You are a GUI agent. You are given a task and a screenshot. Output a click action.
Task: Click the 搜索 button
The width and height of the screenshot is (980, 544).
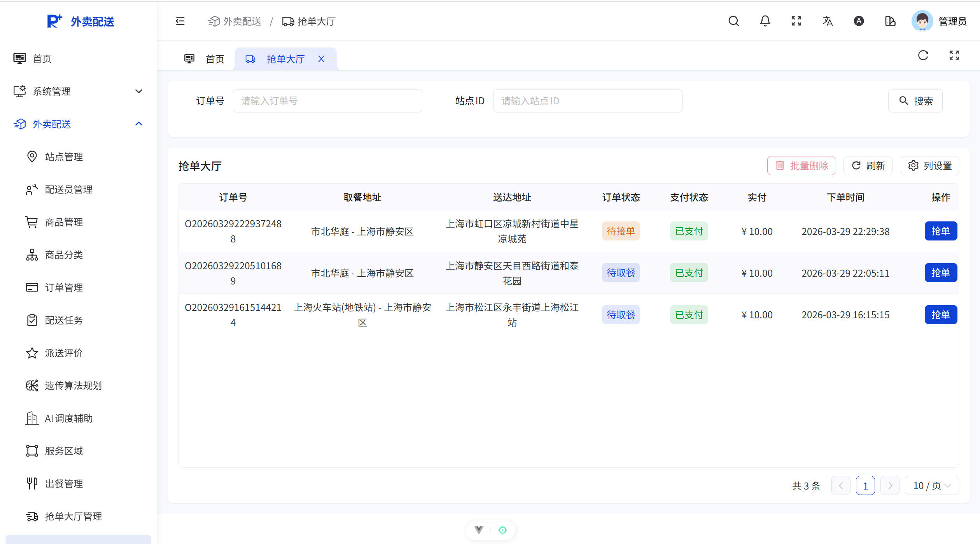915,101
